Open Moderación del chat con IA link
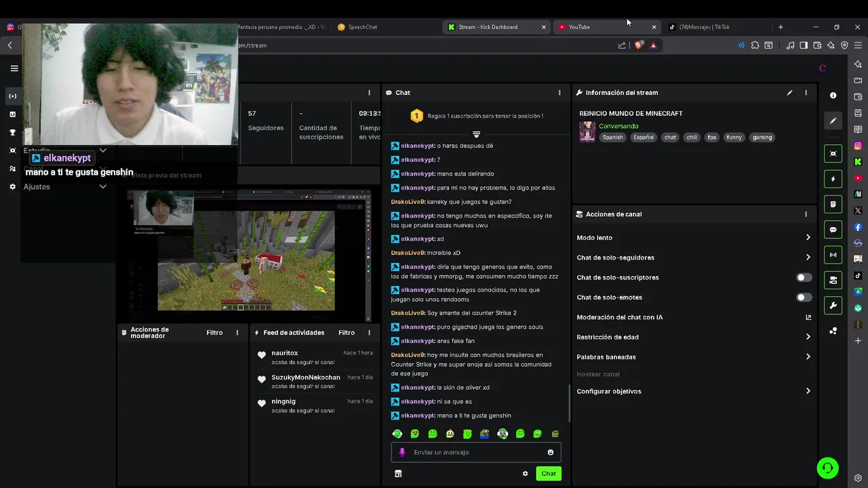This screenshot has width=868, height=488. pos(694,317)
